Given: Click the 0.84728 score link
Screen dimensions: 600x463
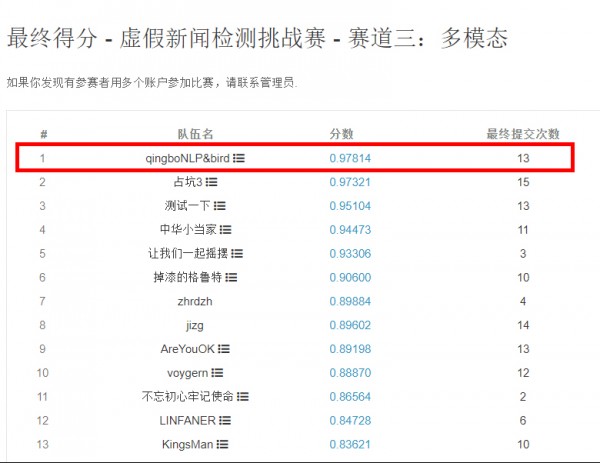Looking at the screenshot, I should coord(350,421).
